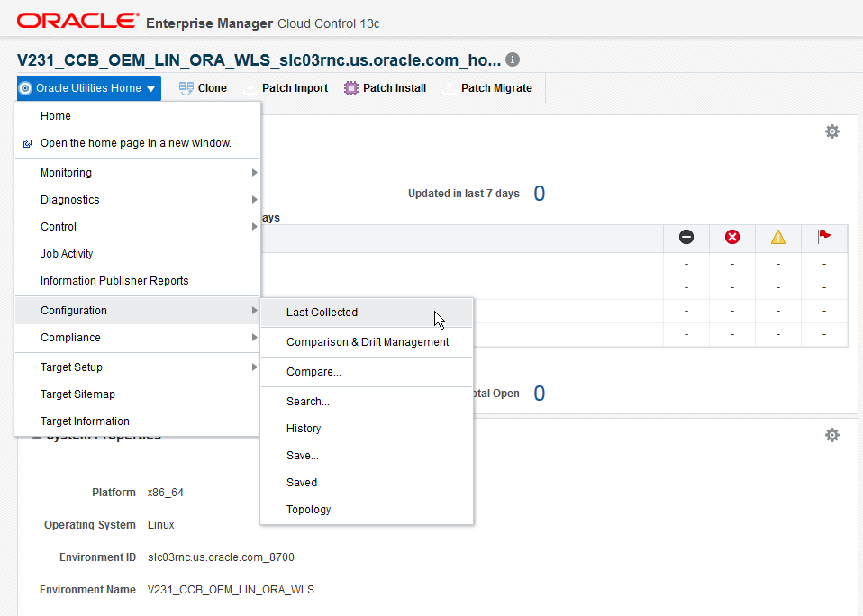Click the Updated in last 7 days count 0

click(540, 194)
